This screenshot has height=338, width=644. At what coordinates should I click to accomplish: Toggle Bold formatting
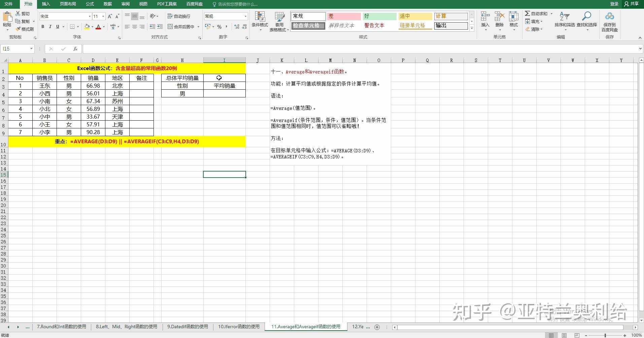43,27
